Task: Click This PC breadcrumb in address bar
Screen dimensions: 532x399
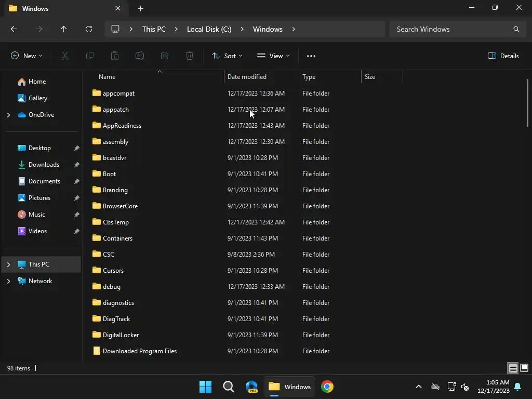Action: coord(154,29)
